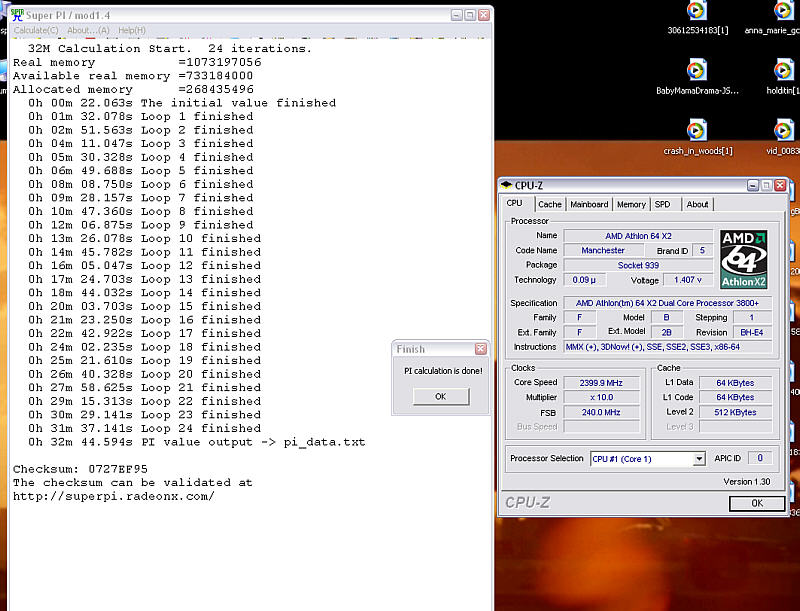This screenshot has width=800, height=611.
Task: Click the Allocated memory line
Action: tap(133, 89)
